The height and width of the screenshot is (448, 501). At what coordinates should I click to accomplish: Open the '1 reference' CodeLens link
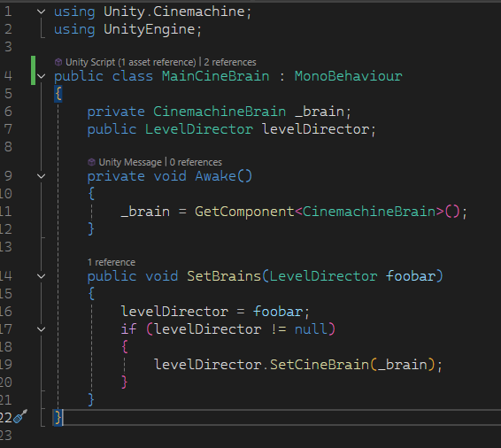112,262
